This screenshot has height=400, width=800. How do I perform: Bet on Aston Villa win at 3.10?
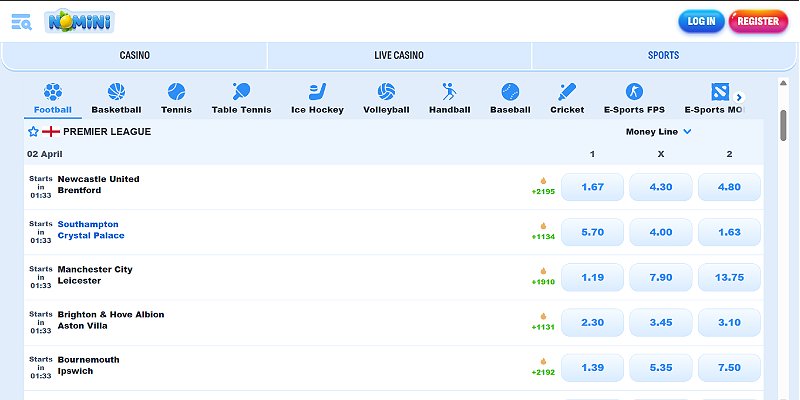click(729, 322)
